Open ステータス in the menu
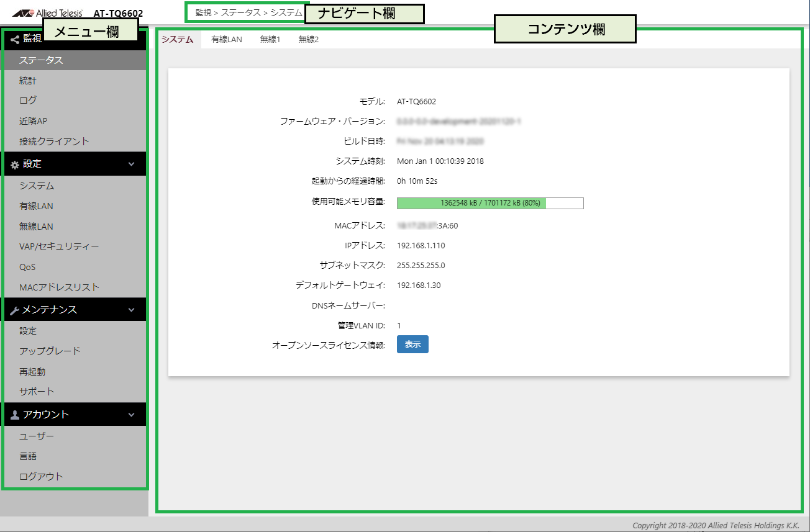Image resolution: width=810 pixels, height=532 pixels. (x=74, y=60)
